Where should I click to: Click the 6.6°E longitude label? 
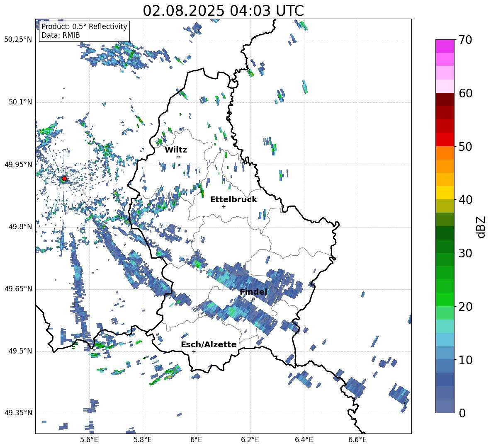pos(357,440)
